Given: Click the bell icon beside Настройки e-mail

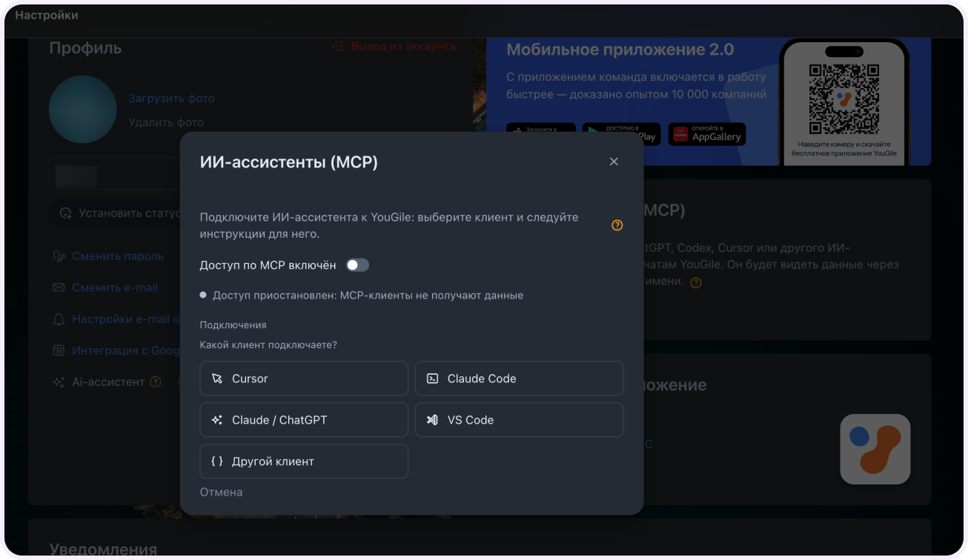Looking at the screenshot, I should [59, 319].
